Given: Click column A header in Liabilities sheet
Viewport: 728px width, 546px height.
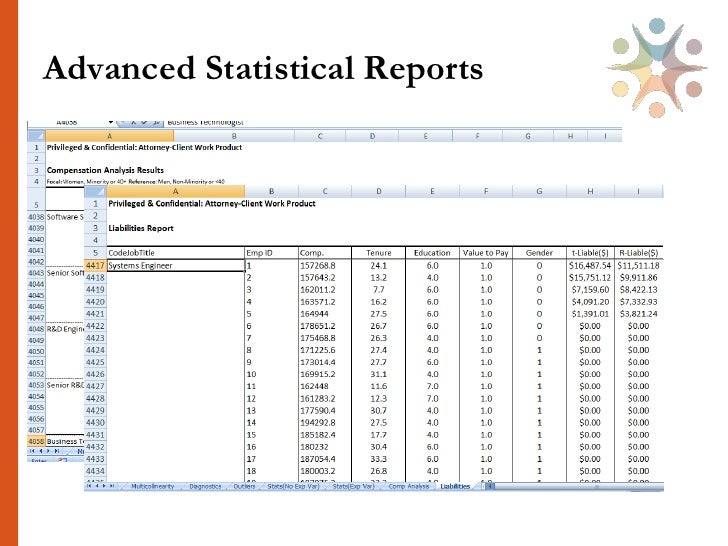Looking at the screenshot, I should coord(176,191).
